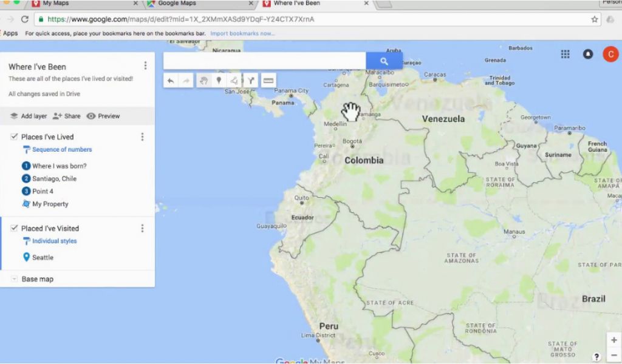The image size is (622, 364).
Task: Select the Santiago, Chile item
Action: [54, 178]
